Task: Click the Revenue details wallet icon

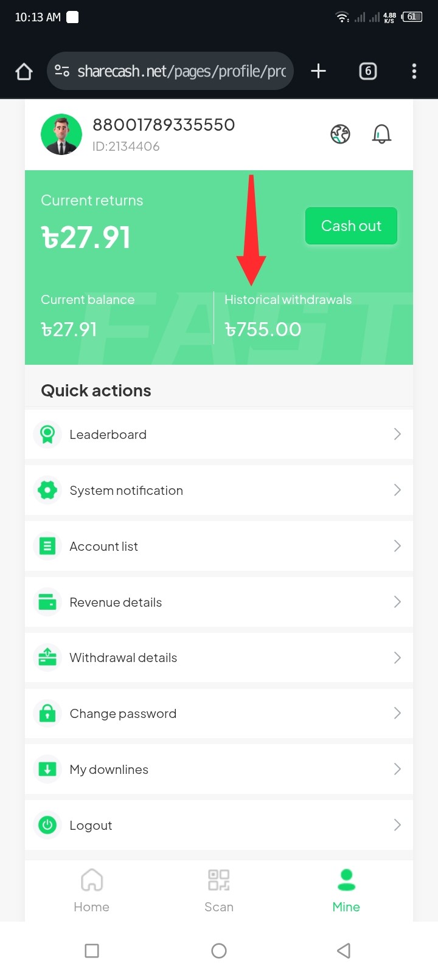Action: coord(47,602)
